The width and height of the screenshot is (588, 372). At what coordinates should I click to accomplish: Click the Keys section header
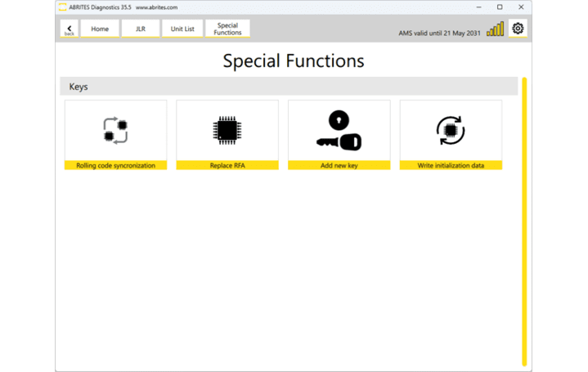pos(289,86)
